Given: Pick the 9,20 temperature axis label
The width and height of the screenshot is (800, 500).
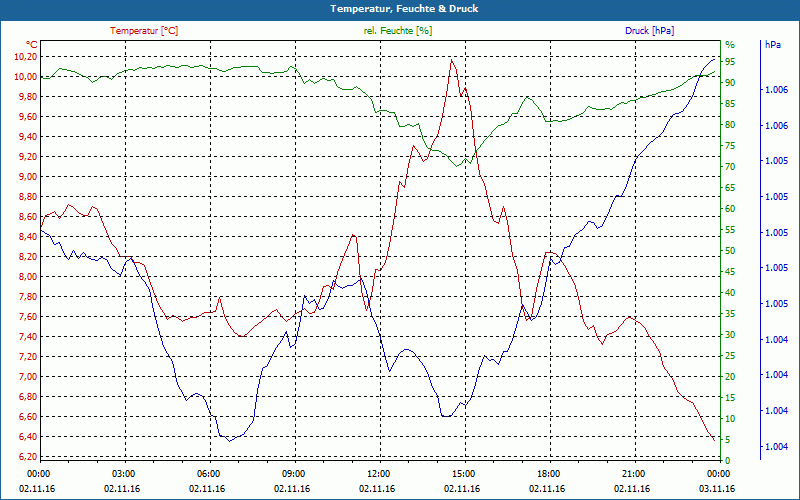Looking at the screenshot, I should point(28,157).
